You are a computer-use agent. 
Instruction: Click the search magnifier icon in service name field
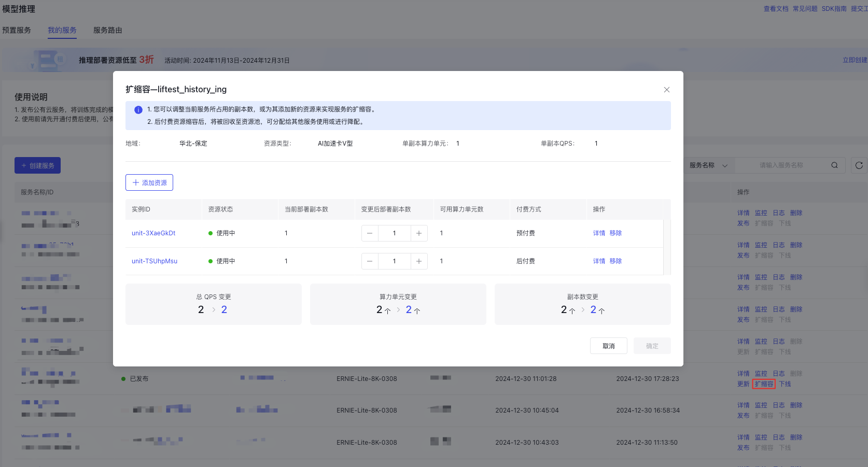point(834,165)
